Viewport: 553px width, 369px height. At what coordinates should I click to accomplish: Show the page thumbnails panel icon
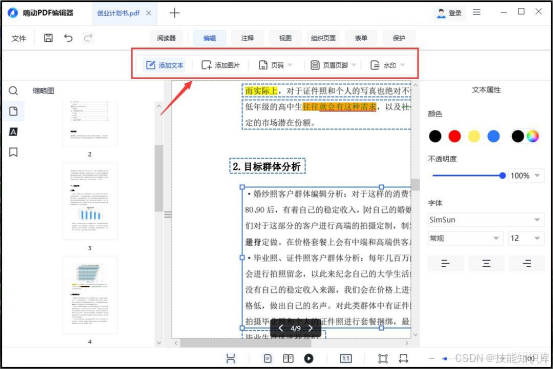[x=13, y=111]
